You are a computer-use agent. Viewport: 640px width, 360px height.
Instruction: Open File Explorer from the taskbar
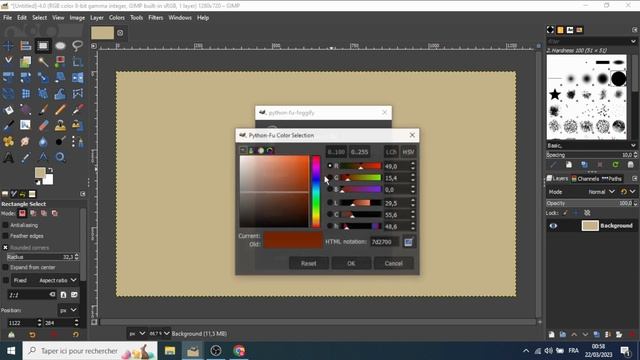(170, 351)
